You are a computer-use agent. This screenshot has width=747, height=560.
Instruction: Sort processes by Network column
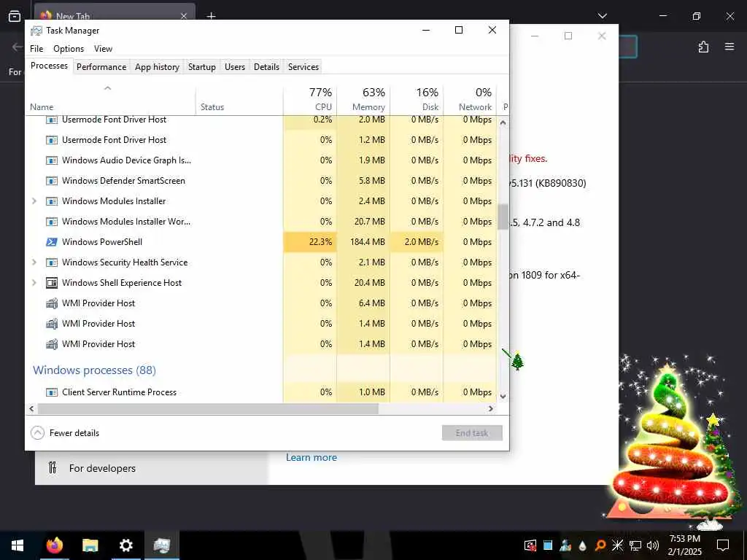471,99
